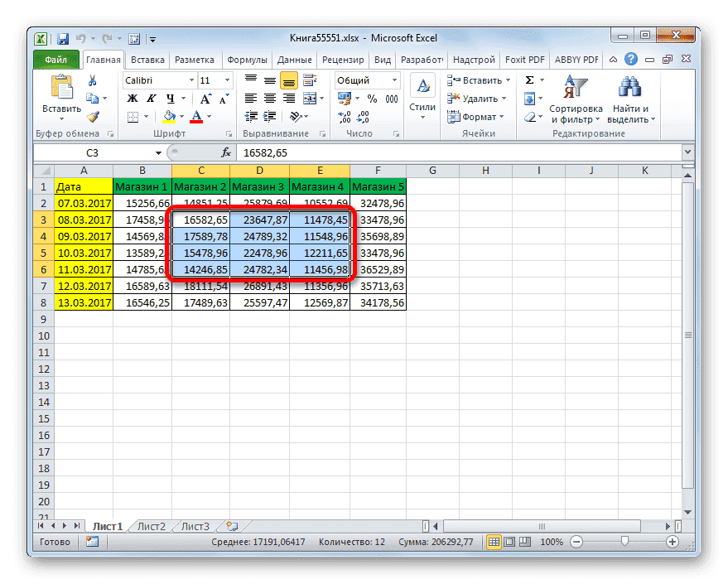
Task: Apply percent style to the selection
Action: (x=371, y=98)
